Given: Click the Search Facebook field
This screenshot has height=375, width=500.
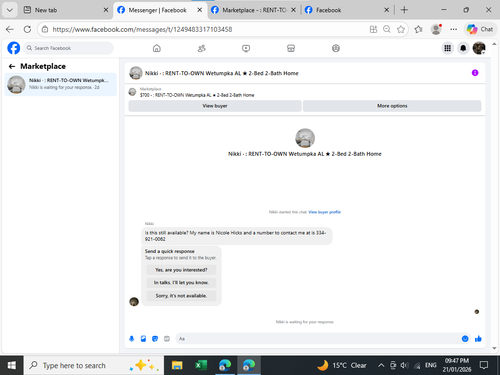Looking at the screenshot, I should pos(68,48).
